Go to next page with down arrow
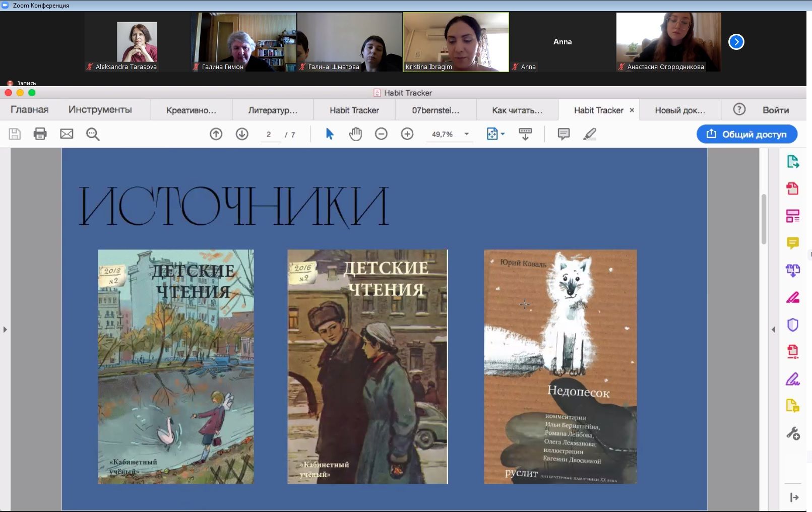 pyautogui.click(x=242, y=134)
